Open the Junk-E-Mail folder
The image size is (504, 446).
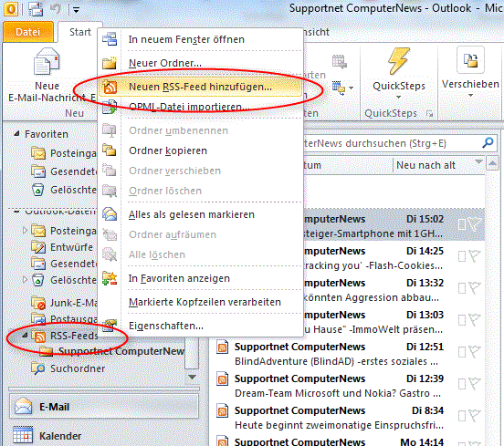(64, 303)
